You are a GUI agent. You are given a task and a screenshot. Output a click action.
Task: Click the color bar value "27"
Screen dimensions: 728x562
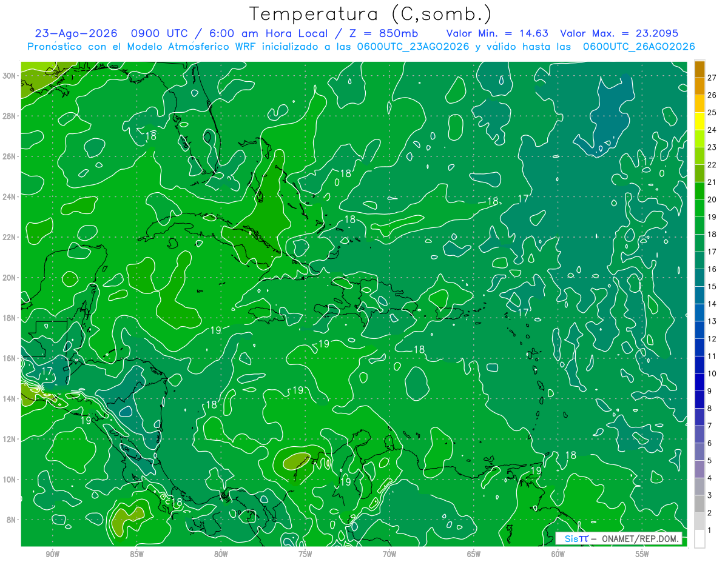tap(712, 78)
